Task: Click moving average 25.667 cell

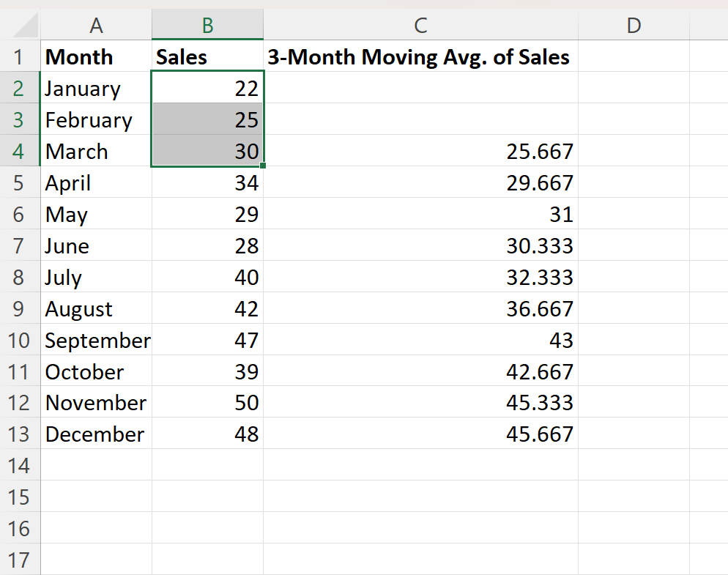Action: [x=420, y=152]
